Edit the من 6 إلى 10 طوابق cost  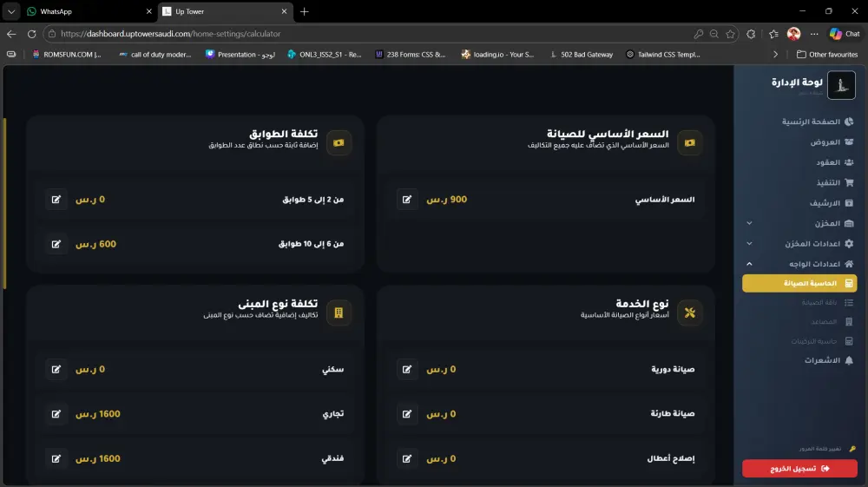click(56, 244)
